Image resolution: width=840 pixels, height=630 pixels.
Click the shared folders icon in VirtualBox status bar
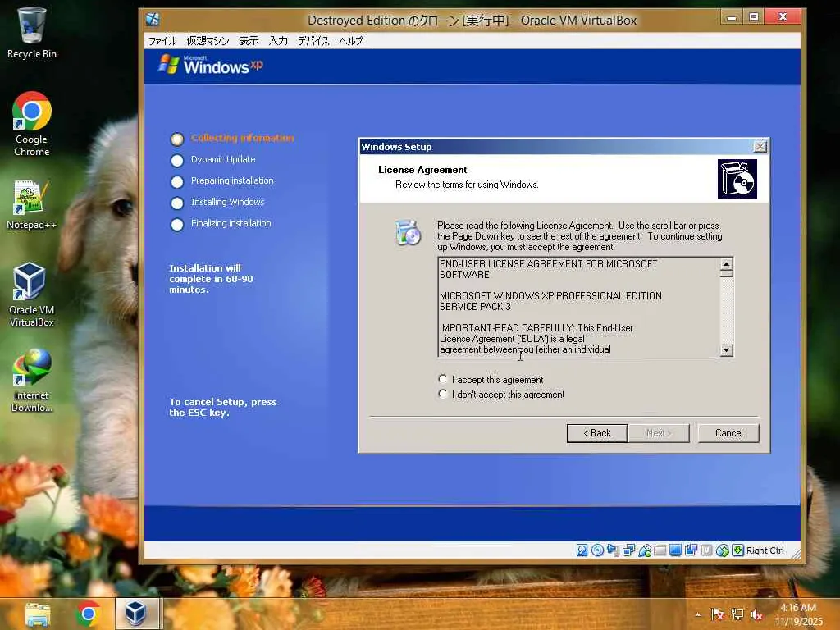(x=660, y=550)
